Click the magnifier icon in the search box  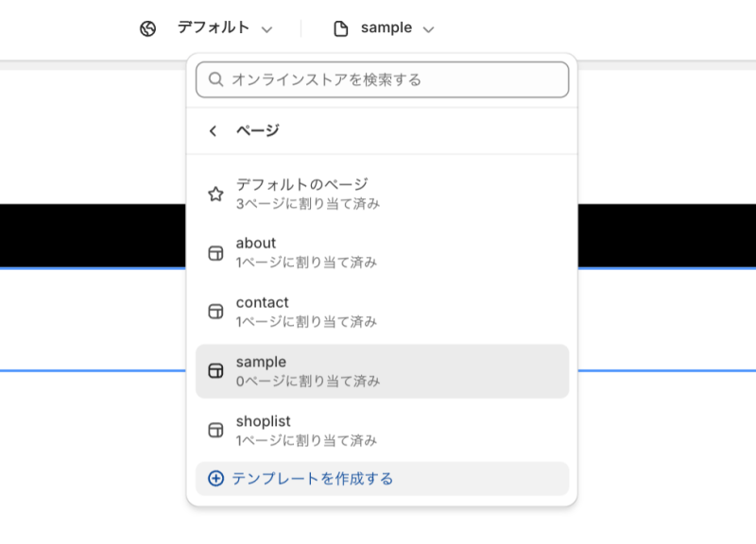tap(215, 79)
